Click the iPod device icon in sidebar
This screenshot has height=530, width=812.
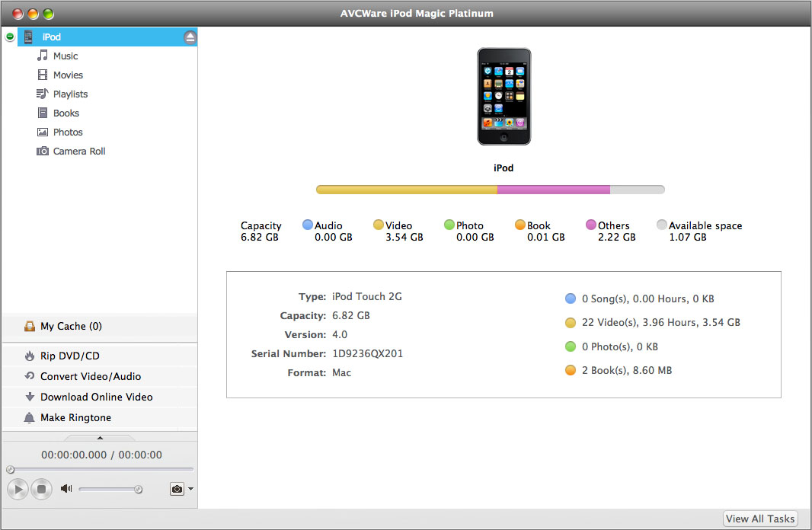coord(28,37)
